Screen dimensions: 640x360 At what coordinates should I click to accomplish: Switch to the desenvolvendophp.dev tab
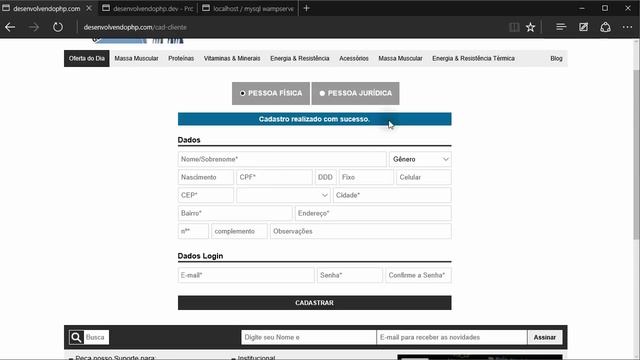tap(148, 8)
